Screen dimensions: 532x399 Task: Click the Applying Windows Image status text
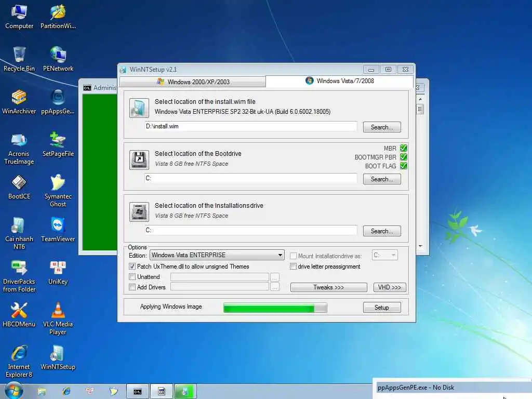click(x=171, y=307)
